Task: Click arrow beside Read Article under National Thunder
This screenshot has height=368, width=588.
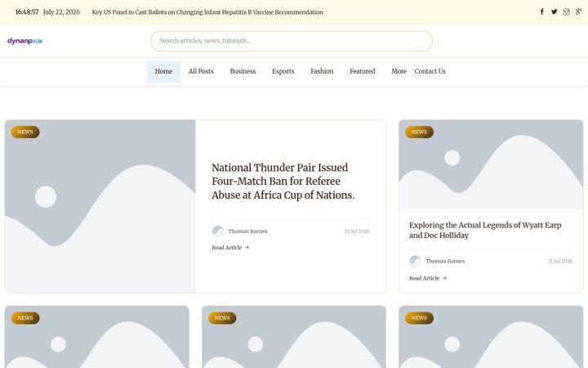Action: pyautogui.click(x=247, y=248)
